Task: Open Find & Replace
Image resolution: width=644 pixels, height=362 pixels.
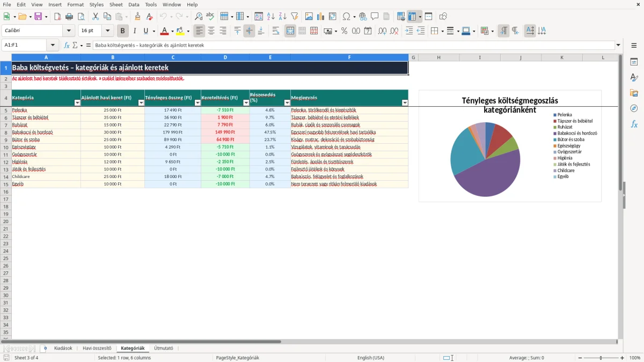Action: click(199, 17)
